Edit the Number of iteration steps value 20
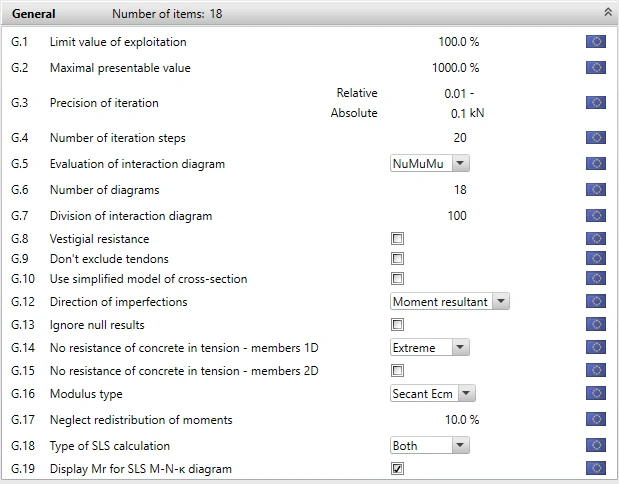 (460, 137)
